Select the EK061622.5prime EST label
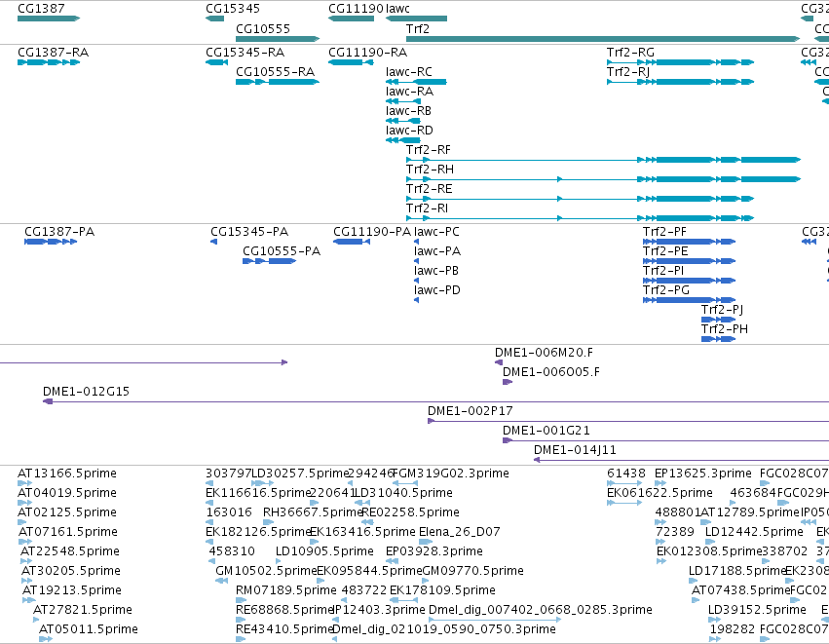This screenshot has height=644, width=829. [659, 493]
